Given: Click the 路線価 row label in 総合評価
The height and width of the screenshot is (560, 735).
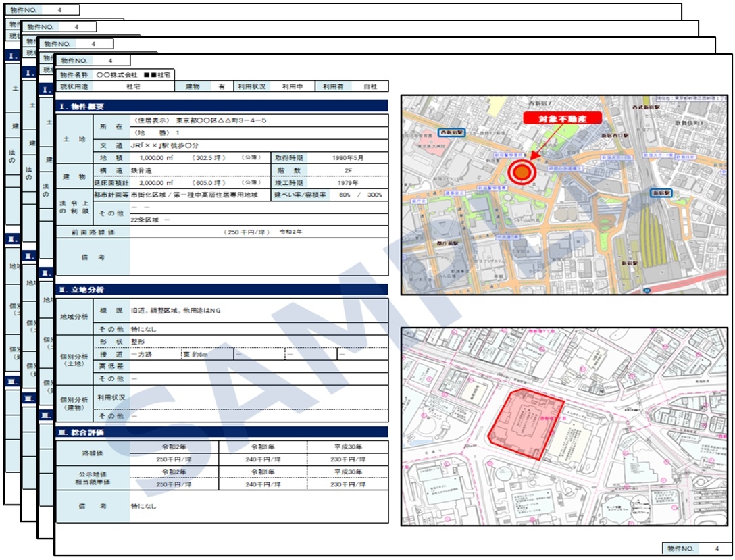Looking at the screenshot, I should 93,453.
